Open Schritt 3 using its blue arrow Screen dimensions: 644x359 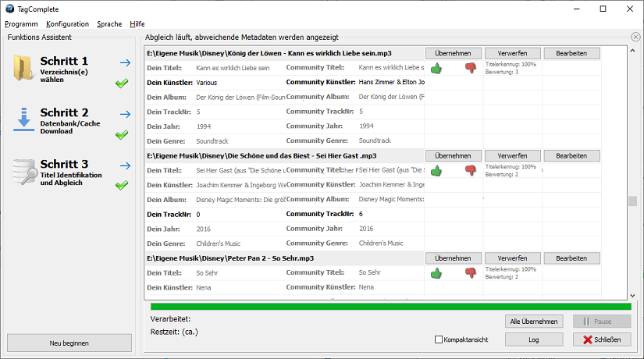[x=125, y=165]
